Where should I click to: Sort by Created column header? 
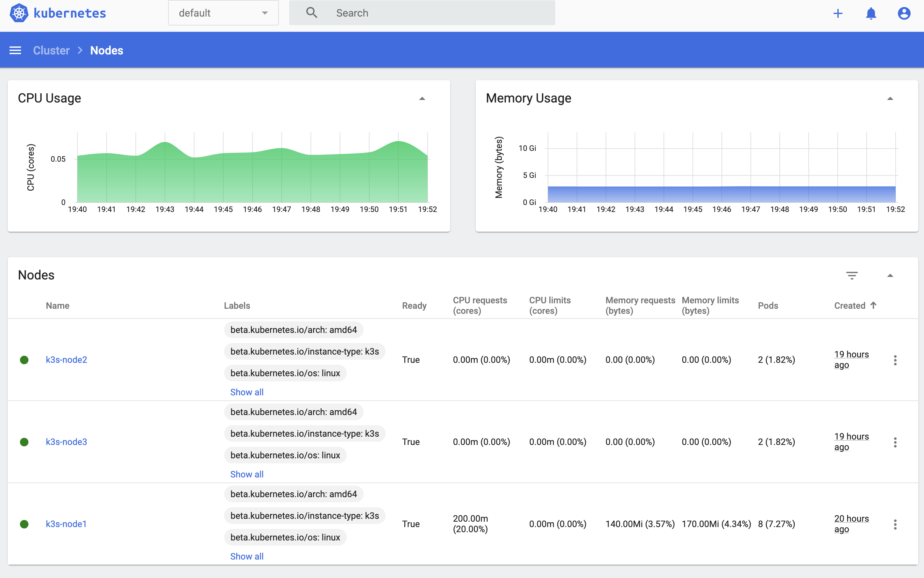pos(849,306)
